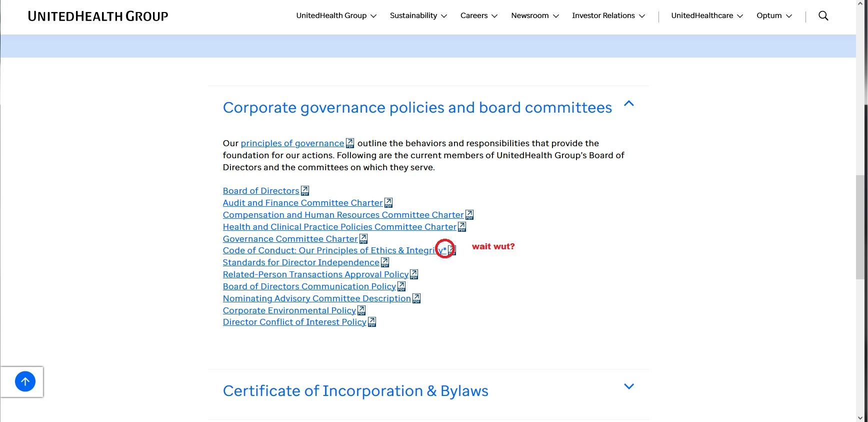Click PDF icon after Corporate Environmental Policy
Screen dimensions: 868x422
(361, 310)
